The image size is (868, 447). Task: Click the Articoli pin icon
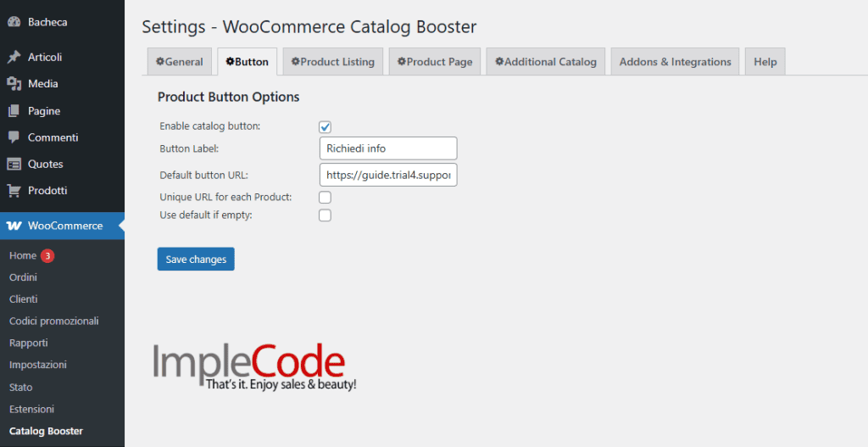[x=14, y=57]
